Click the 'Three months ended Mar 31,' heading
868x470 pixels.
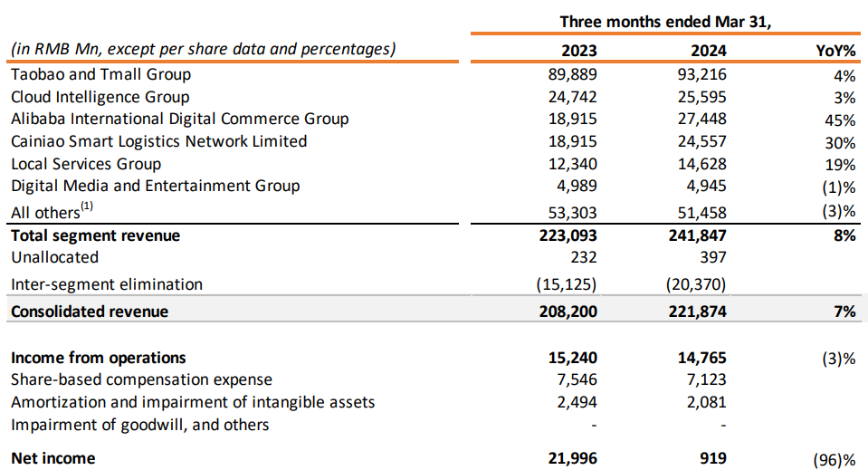[665, 22]
